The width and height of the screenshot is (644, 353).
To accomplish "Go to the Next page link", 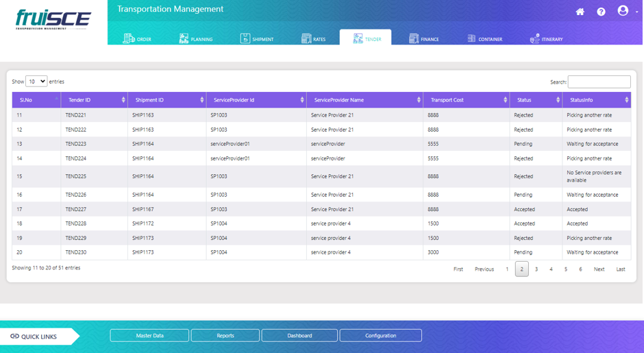I will (x=599, y=269).
